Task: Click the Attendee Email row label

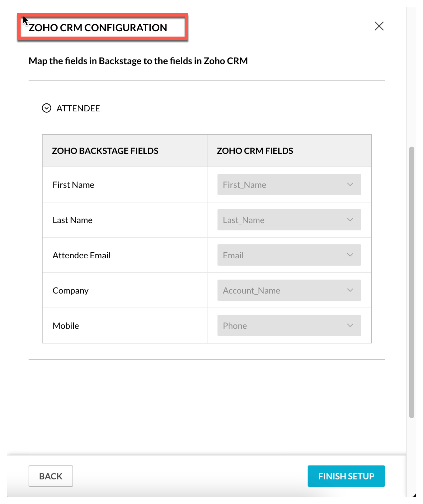Action: [81, 255]
